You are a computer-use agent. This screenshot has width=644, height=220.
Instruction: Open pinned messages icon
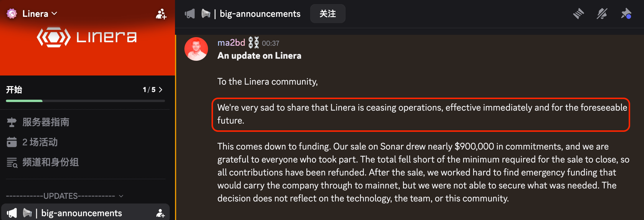626,14
